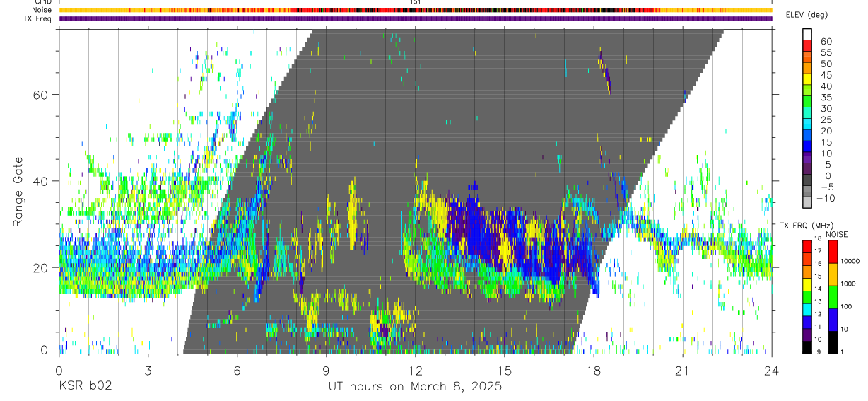Pick the orange-yellow swatch of NOISE colorbar
This screenshot has width=868, height=401.
[x=833, y=274]
